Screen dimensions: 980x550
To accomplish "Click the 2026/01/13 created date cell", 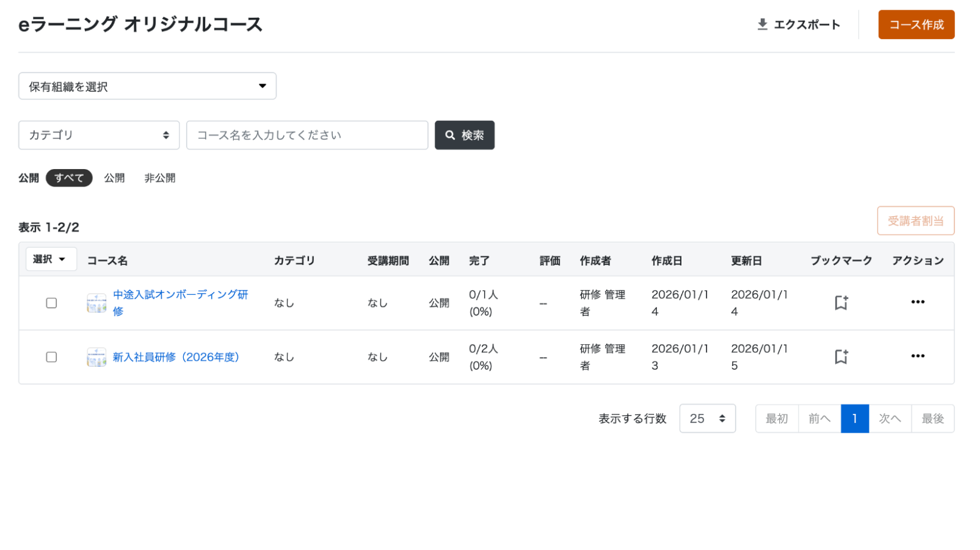I will 680,357.
